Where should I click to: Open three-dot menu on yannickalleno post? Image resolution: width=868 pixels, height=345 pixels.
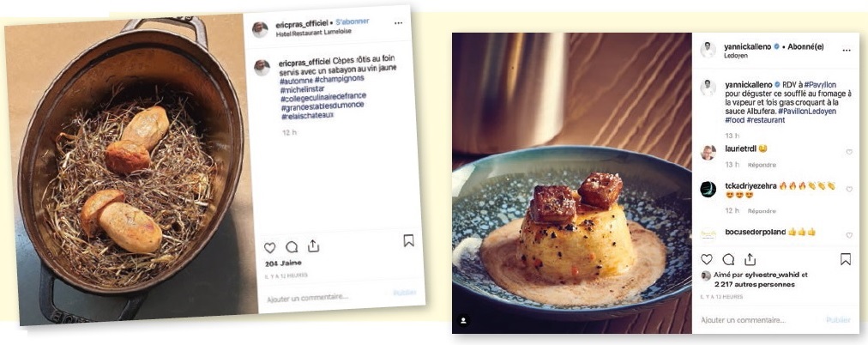click(847, 50)
